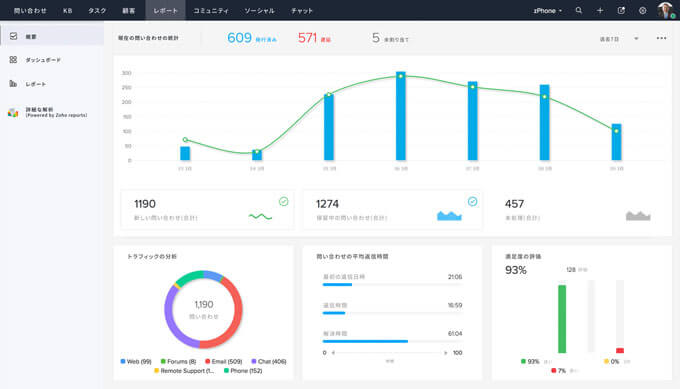Click the plus add-new icon in top bar

tap(600, 10)
